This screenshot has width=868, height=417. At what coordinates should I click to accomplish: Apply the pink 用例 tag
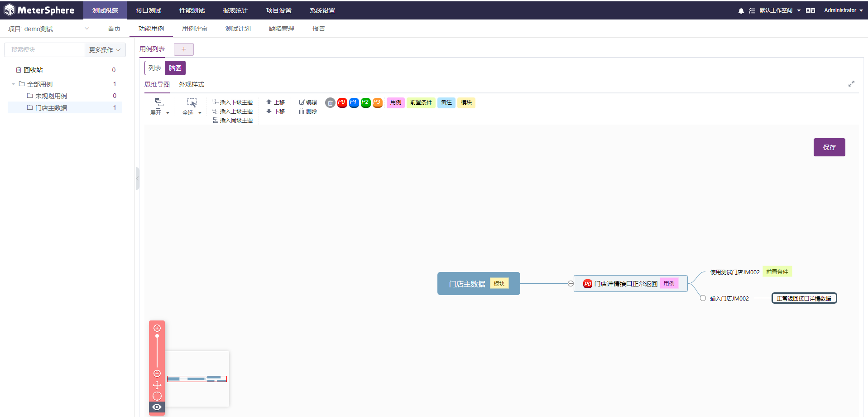pos(396,102)
